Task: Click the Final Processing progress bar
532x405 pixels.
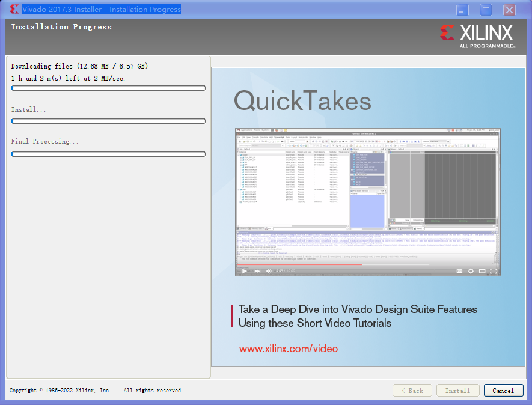Action: pyautogui.click(x=108, y=154)
